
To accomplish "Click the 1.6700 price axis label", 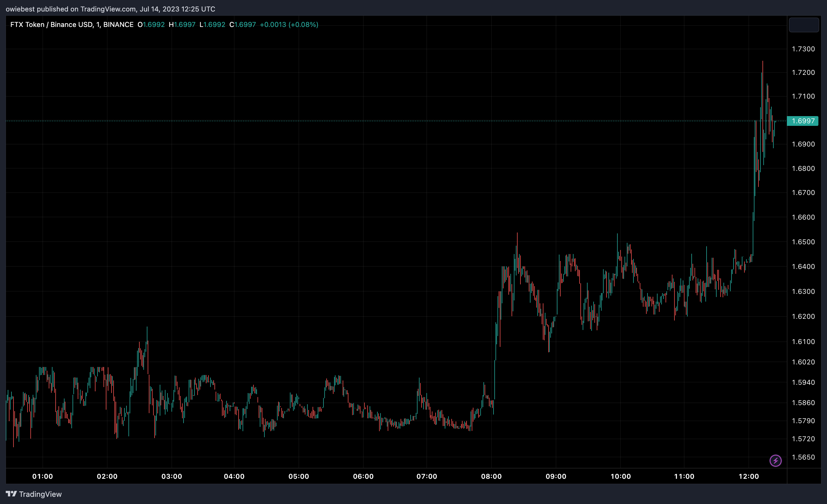I will [x=803, y=193].
